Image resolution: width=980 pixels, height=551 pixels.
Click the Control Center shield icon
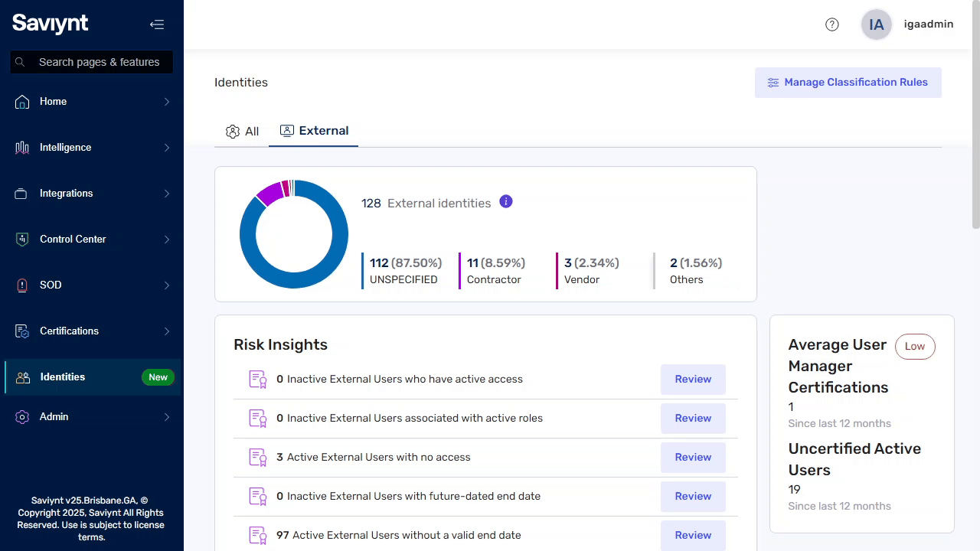point(22,240)
